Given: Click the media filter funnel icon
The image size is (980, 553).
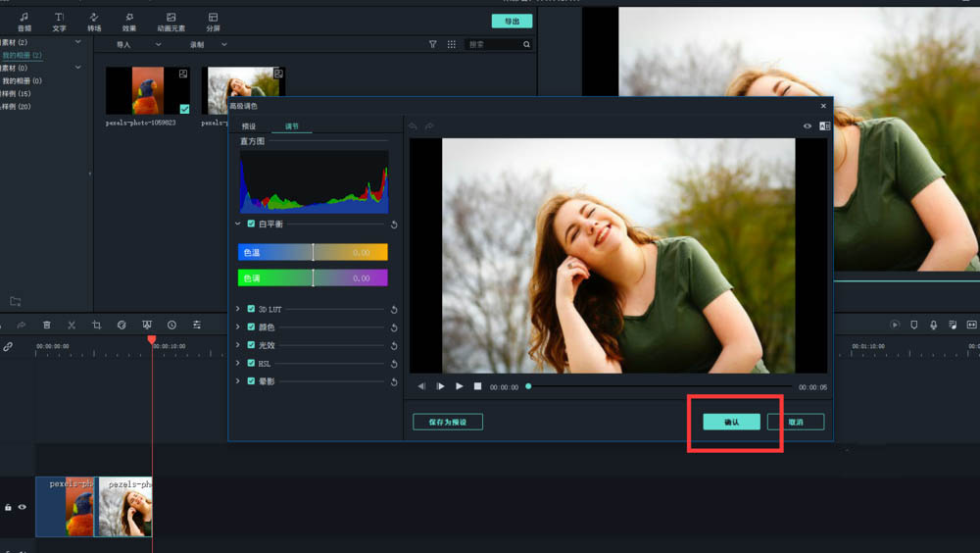Looking at the screenshot, I should (432, 44).
